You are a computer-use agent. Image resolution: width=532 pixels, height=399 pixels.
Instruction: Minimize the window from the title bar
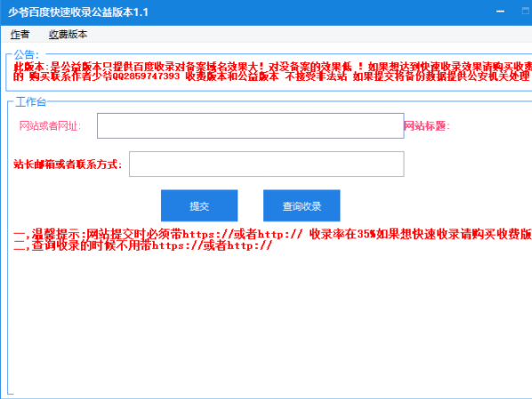click(500, 12)
